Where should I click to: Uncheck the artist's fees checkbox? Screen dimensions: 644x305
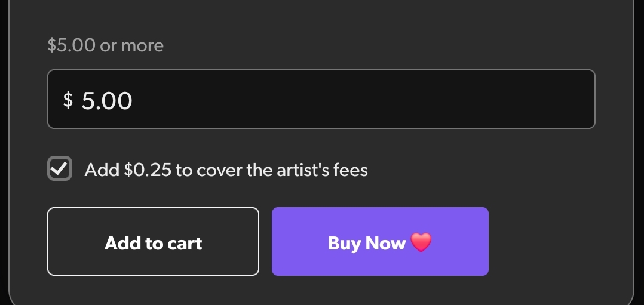point(60,169)
